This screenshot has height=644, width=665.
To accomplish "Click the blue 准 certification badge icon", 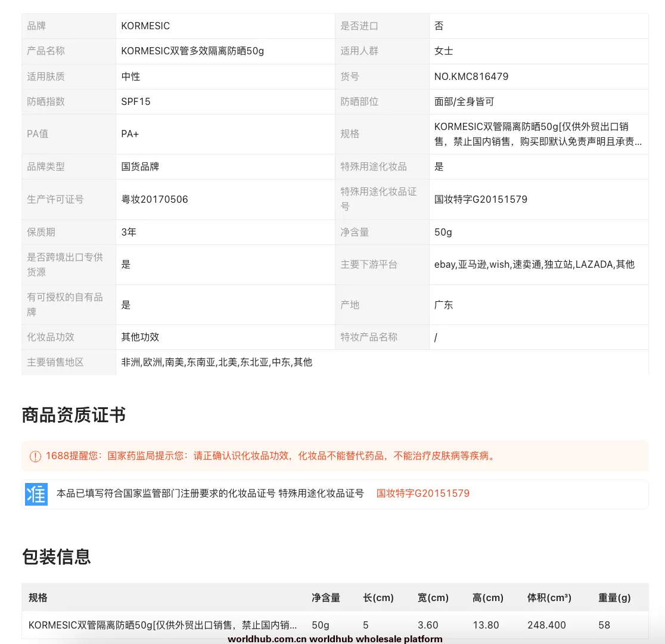I will pyautogui.click(x=36, y=494).
